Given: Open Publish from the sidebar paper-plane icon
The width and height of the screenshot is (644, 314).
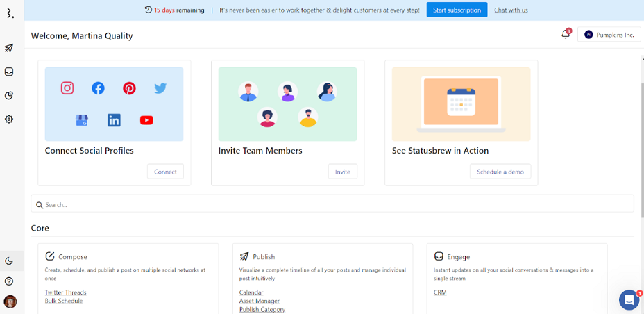Looking at the screenshot, I should [x=9, y=48].
